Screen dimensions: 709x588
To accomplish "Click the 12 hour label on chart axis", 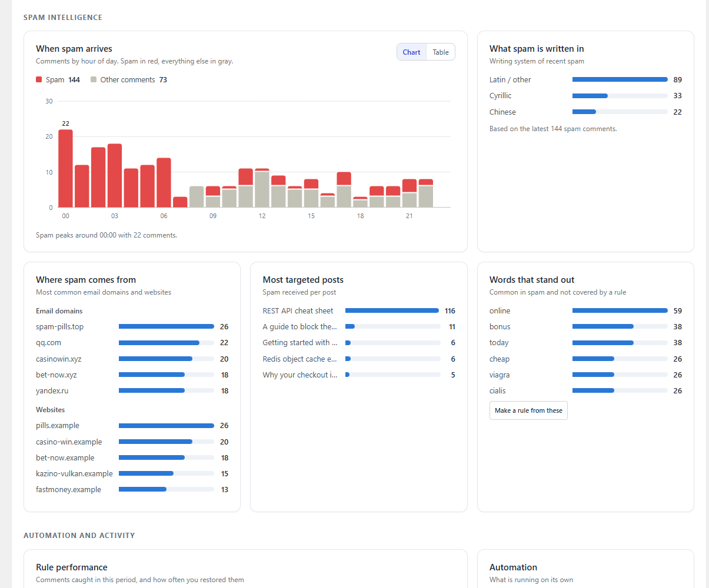I will pyautogui.click(x=262, y=216).
